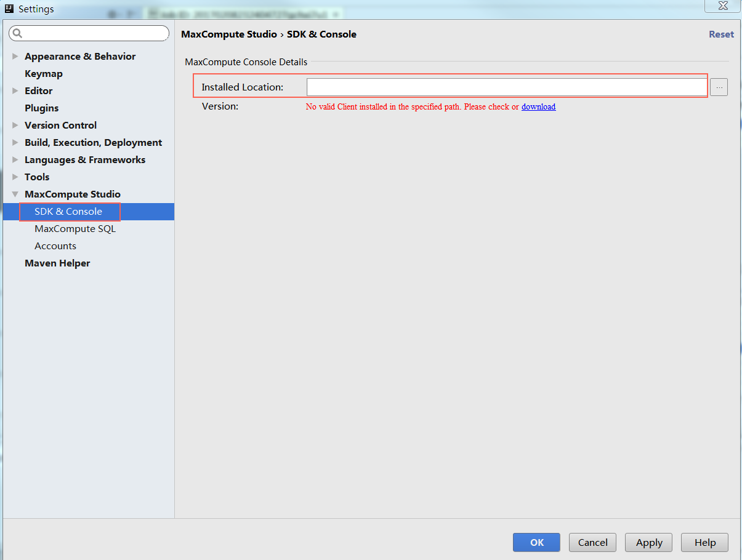Image resolution: width=742 pixels, height=560 pixels.
Task: Click the IntelliJ icon in the title bar
Action: click(x=9, y=9)
